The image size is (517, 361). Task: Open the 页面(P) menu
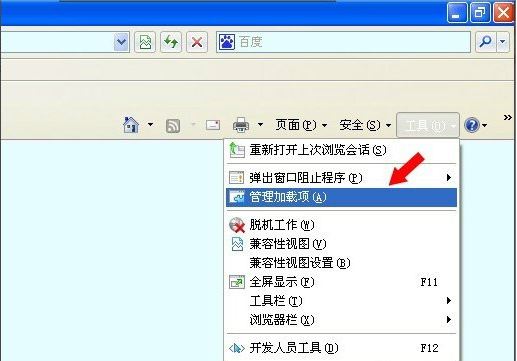pyautogui.click(x=301, y=125)
